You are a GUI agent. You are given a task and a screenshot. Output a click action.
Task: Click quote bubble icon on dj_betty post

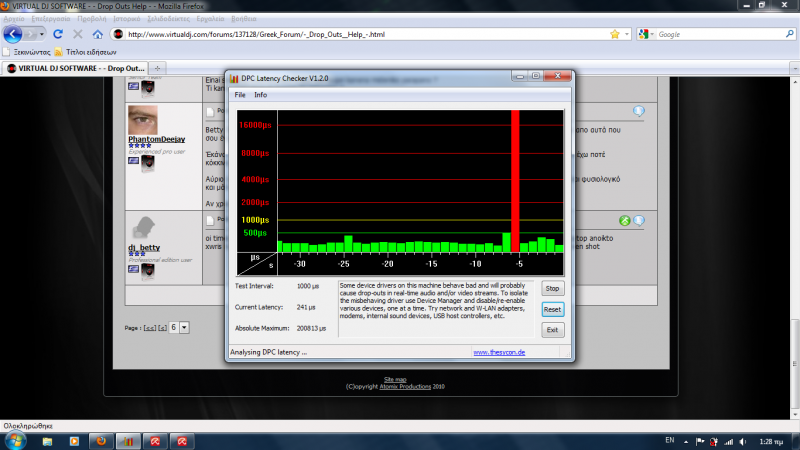639,220
